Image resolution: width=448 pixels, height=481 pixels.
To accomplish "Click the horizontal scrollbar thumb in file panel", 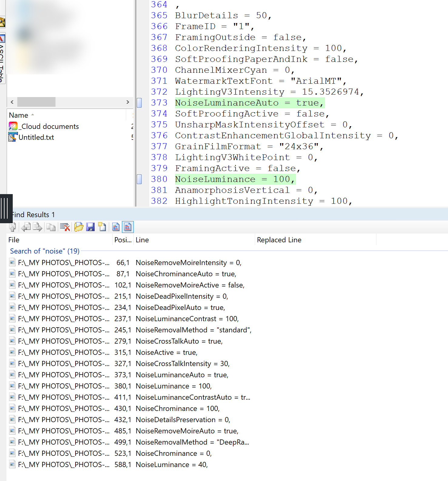I will click(36, 102).
